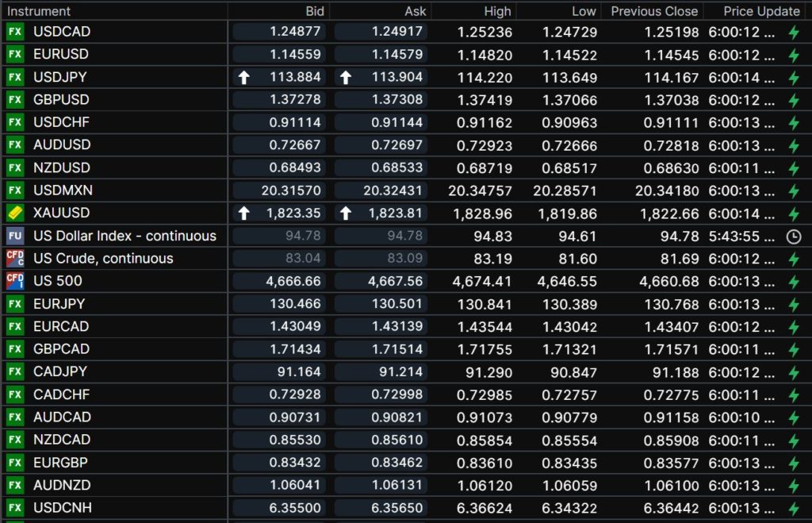
Task: Click the CFD icon beside US 500
Action: pyautogui.click(x=15, y=281)
